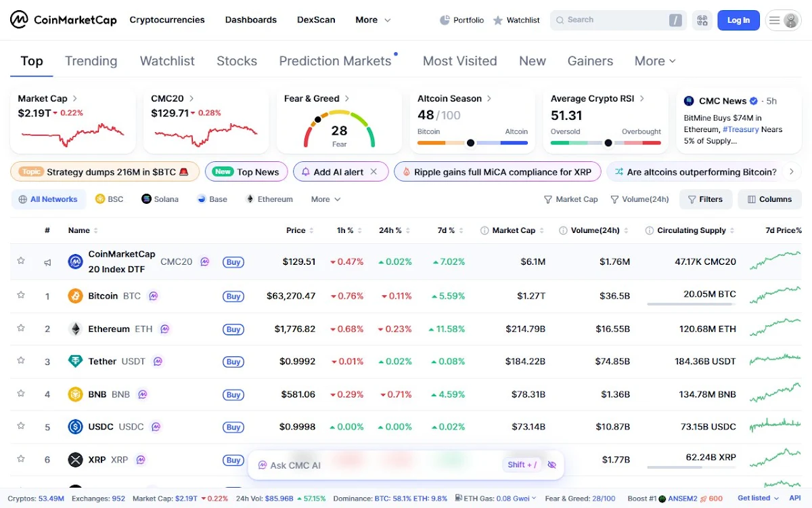
Task: Click info icon beside Volume(24h) column
Action: click(563, 230)
